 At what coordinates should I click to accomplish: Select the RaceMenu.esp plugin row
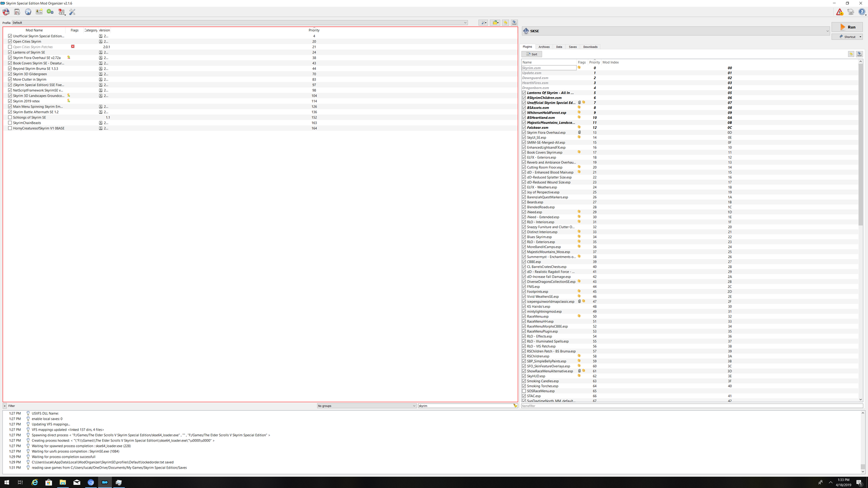[689, 316]
